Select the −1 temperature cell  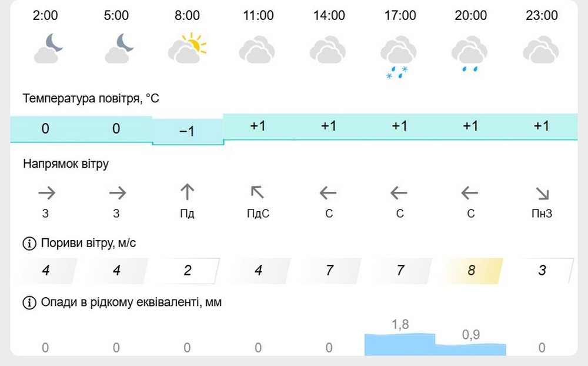pos(187,132)
